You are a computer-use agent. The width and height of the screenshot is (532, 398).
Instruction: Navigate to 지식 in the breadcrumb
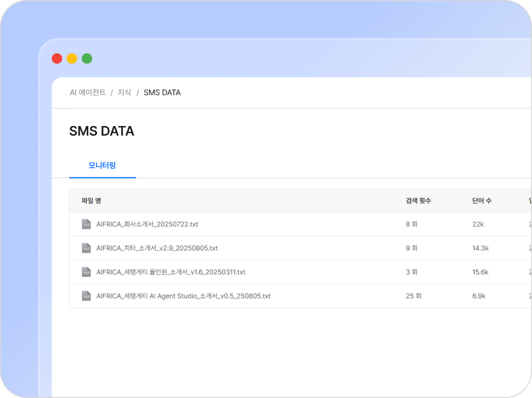point(124,92)
